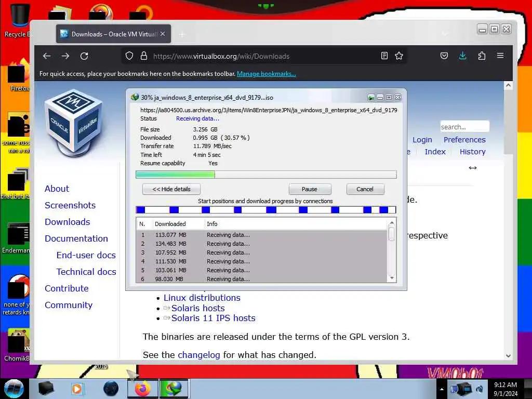
Task: Open the Preferences link
Action: coord(464,140)
